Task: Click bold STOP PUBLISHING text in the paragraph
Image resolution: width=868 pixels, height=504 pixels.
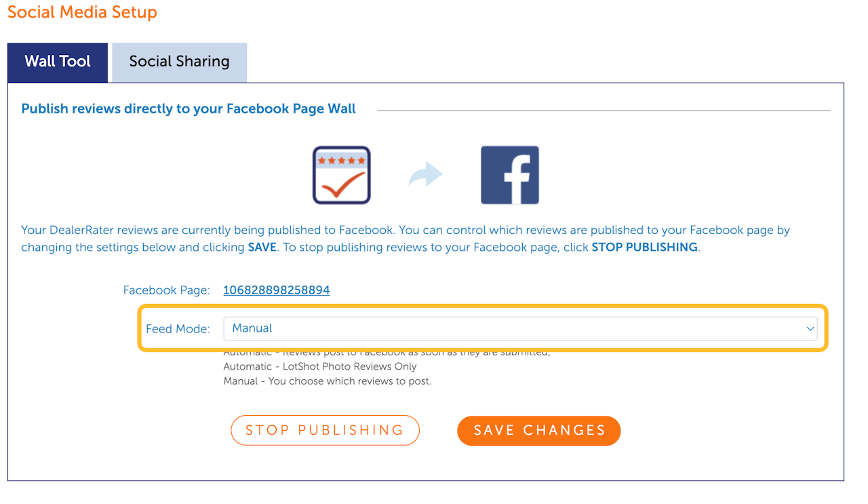Action: click(644, 248)
